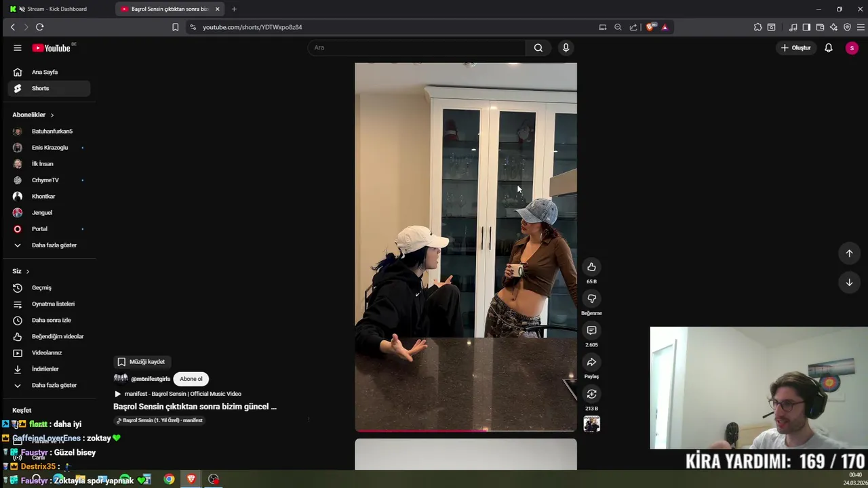868x488 pixels.
Task: Open a new browser tab
Action: (x=234, y=9)
